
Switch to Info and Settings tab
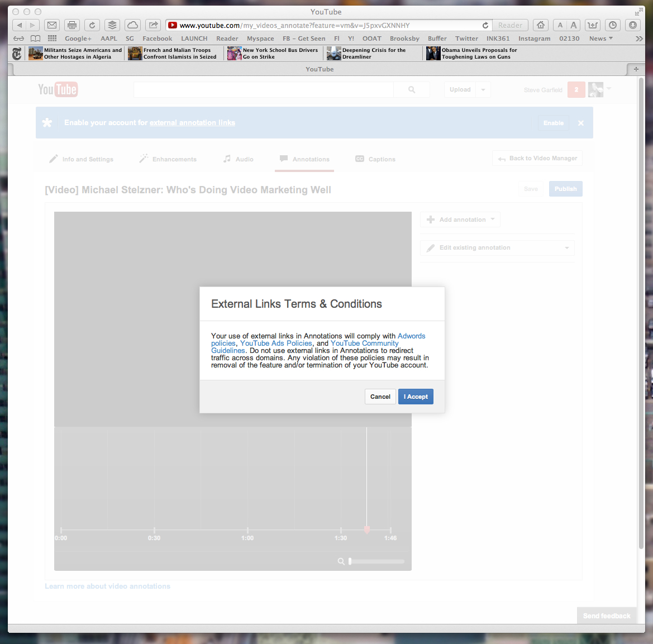(x=81, y=159)
